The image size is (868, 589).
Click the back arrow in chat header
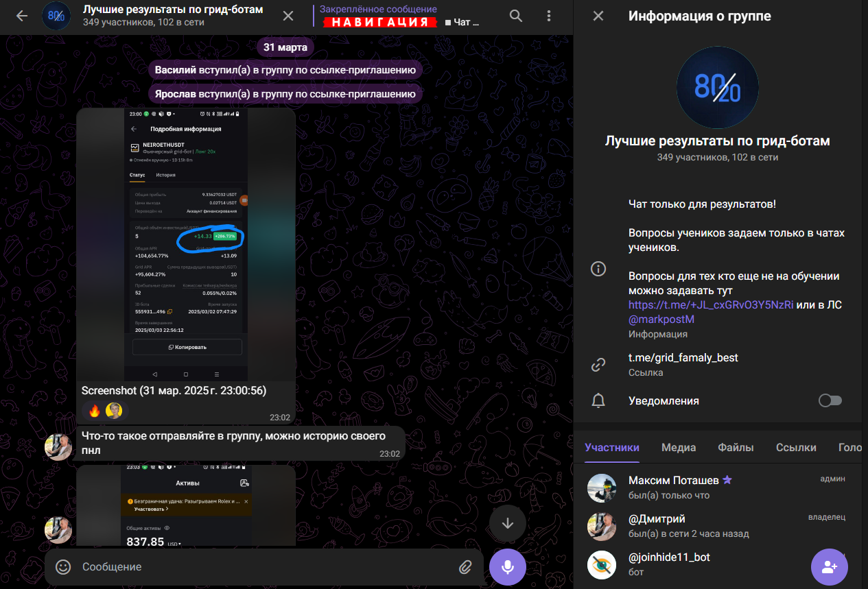click(x=22, y=16)
